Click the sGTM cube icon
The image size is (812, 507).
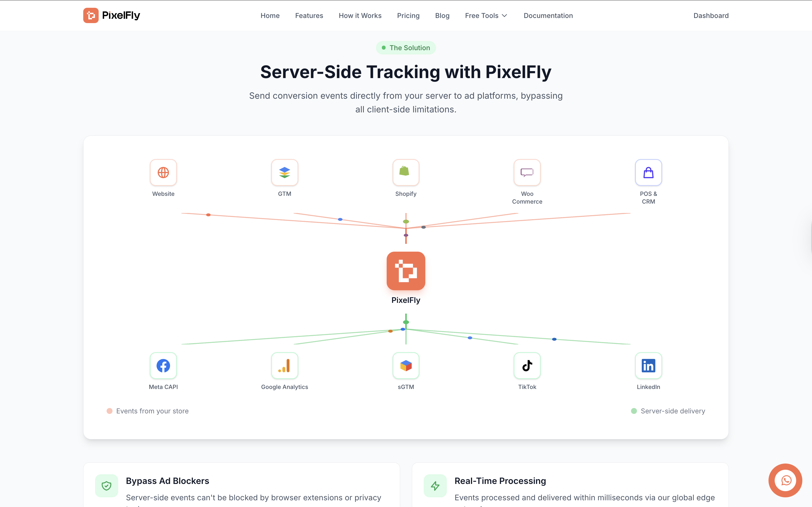tap(406, 365)
